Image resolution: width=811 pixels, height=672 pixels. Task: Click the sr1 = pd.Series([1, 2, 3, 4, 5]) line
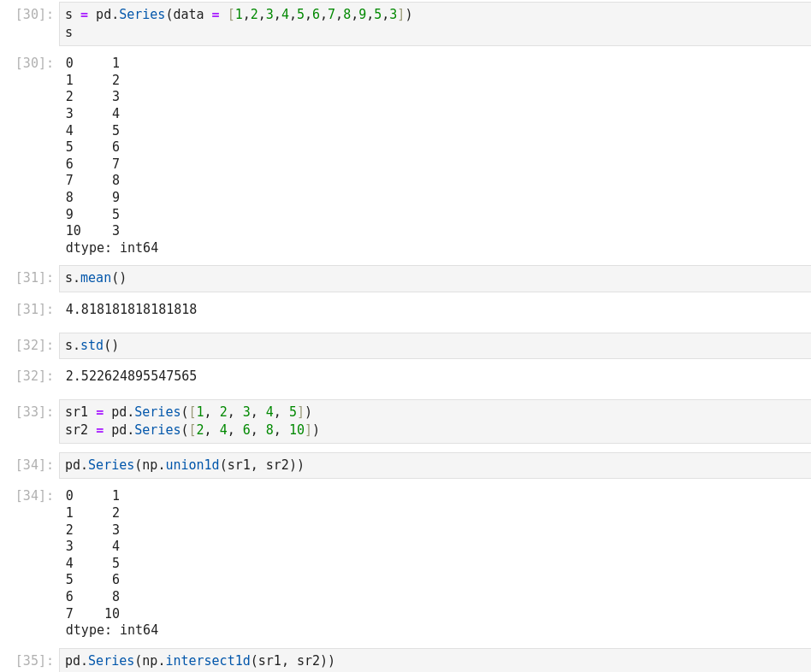tap(188, 412)
